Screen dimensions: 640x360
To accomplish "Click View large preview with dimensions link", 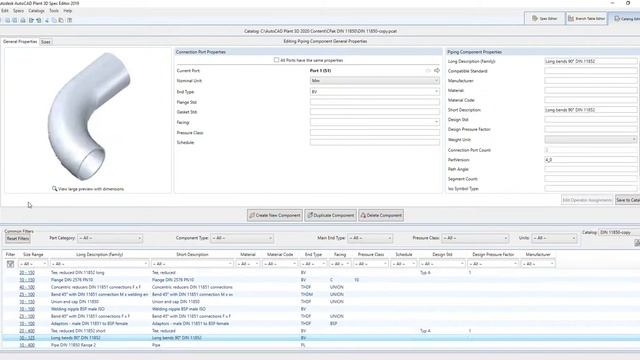I will [x=91, y=189].
